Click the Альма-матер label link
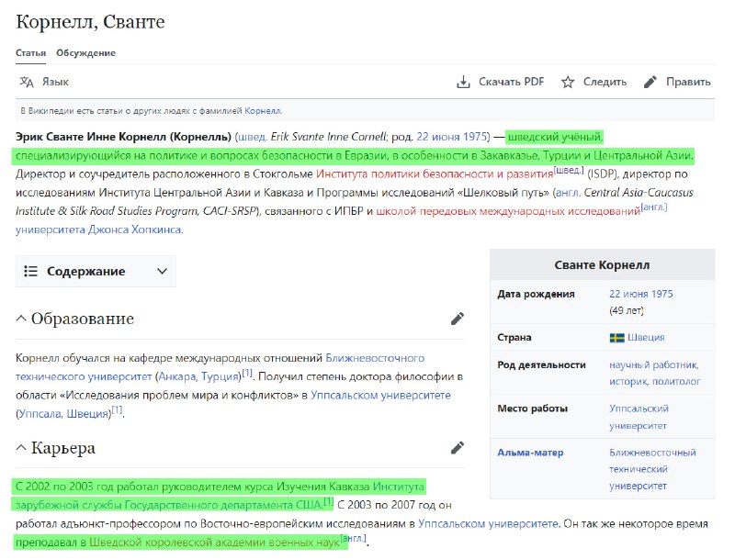 pos(530,453)
